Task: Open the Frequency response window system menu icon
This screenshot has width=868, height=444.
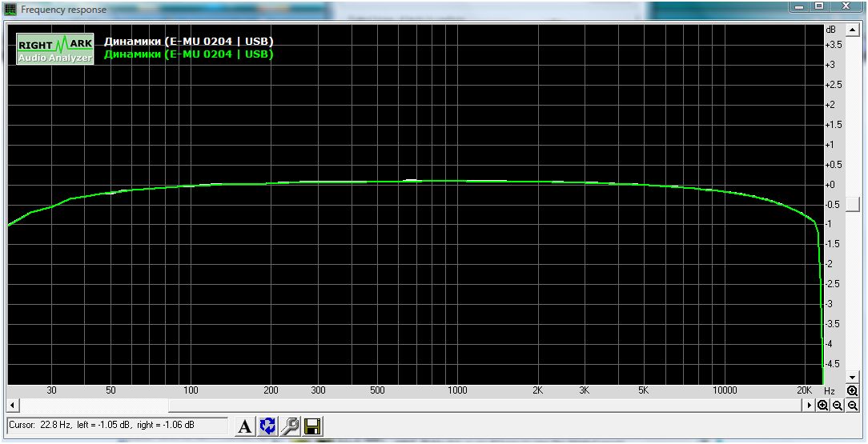Action: [10, 10]
